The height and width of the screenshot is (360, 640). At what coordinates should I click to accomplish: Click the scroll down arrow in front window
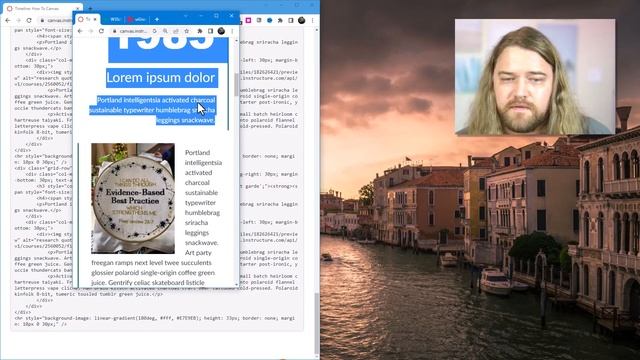pyautogui.click(x=236, y=284)
